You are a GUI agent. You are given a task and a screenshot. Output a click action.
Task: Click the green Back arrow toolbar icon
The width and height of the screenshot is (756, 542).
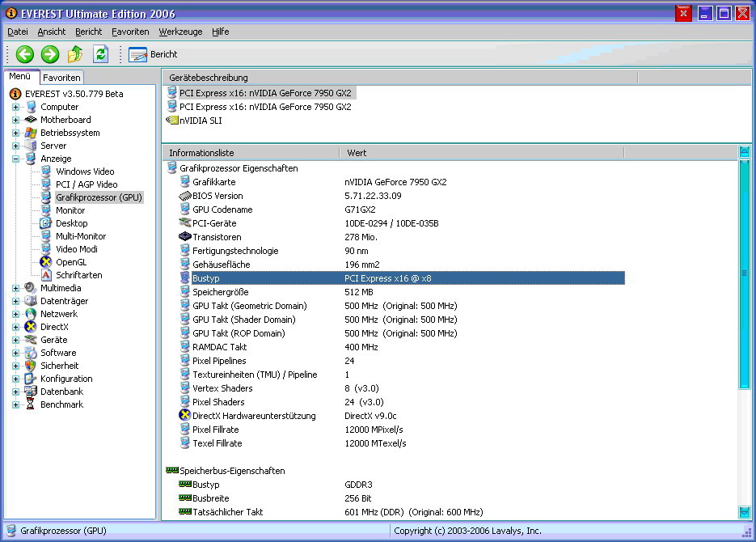coord(24,54)
